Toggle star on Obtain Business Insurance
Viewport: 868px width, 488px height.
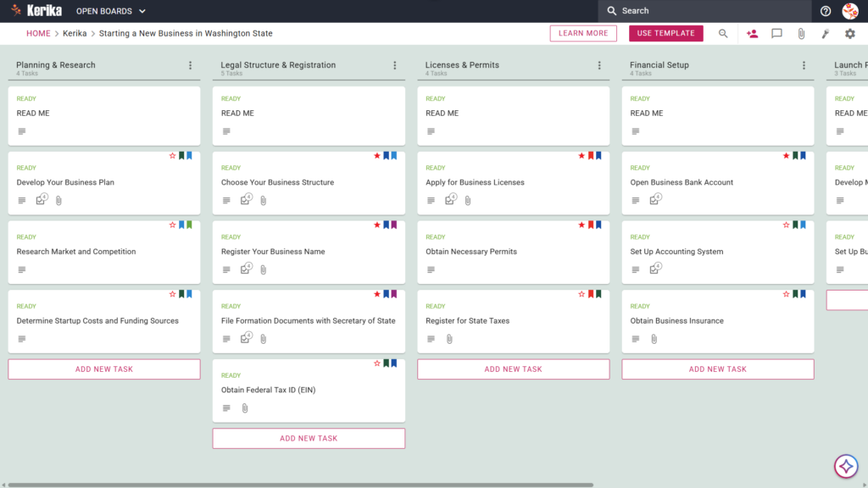click(786, 294)
